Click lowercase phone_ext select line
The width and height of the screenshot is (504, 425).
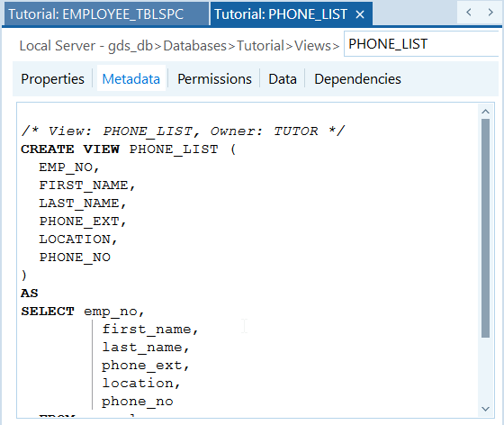pyautogui.click(x=145, y=366)
